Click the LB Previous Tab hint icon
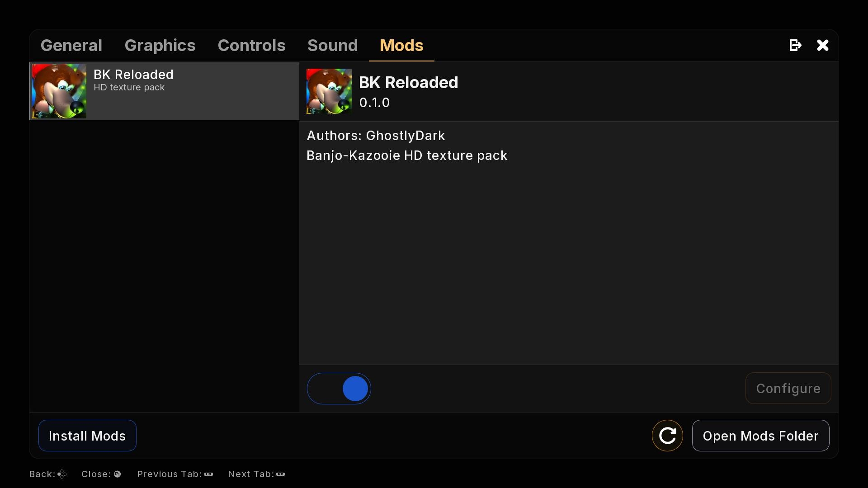 coord(208,474)
